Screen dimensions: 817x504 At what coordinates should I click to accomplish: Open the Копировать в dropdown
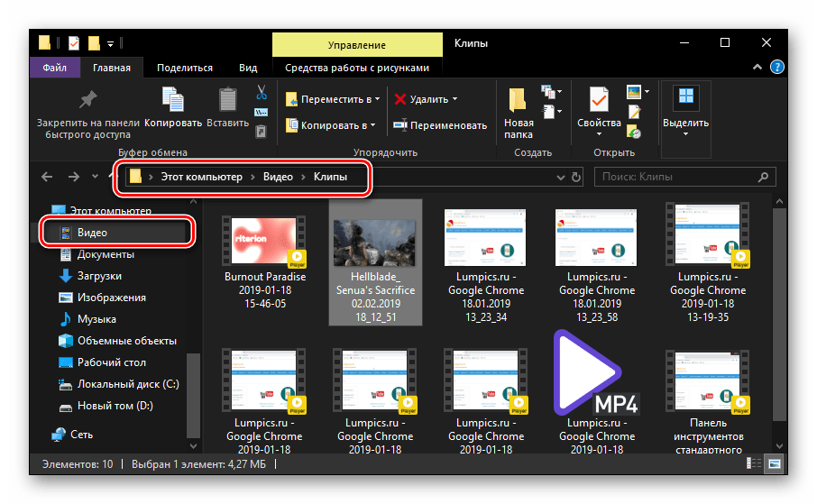pos(329,125)
